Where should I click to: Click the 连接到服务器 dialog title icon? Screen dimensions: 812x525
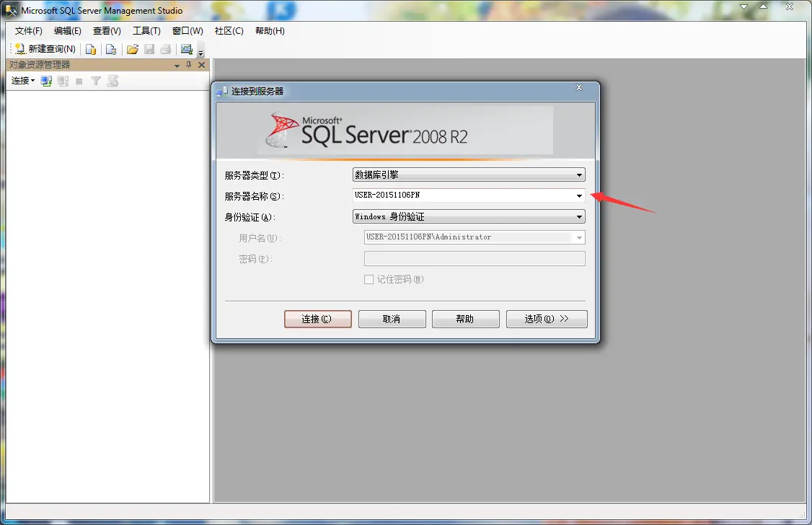click(222, 92)
